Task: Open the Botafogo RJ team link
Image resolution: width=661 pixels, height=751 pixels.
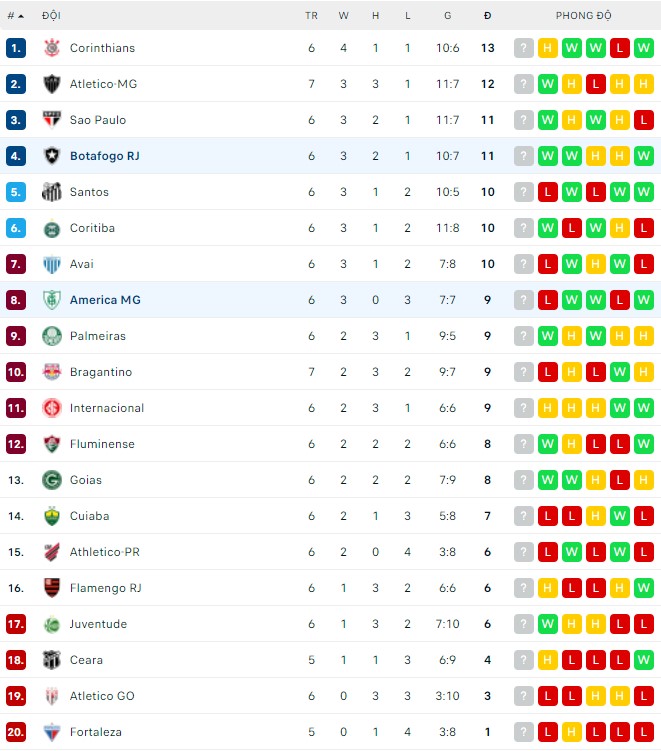Action: tap(104, 156)
